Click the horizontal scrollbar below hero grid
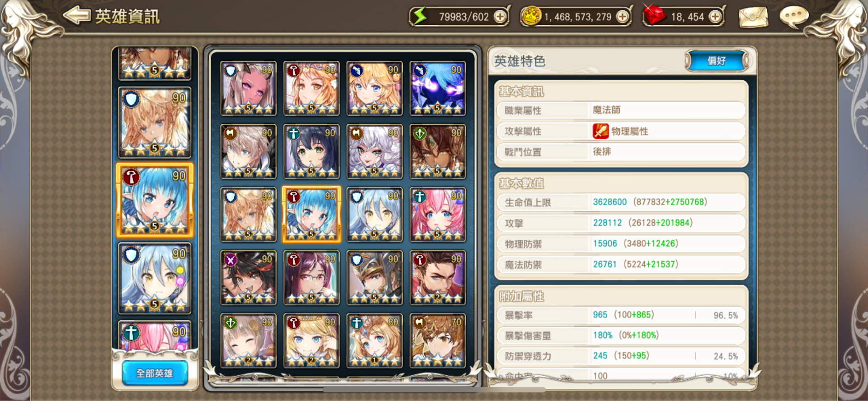This screenshot has height=401, width=868. click(434, 389)
